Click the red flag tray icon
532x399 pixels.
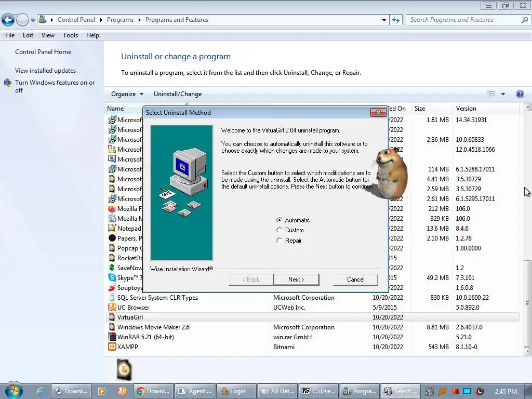point(455,391)
